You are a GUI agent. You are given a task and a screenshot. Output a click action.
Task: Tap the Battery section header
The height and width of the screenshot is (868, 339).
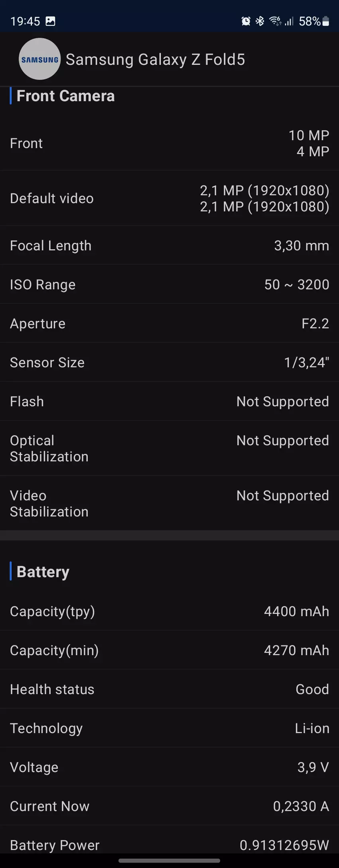43,572
